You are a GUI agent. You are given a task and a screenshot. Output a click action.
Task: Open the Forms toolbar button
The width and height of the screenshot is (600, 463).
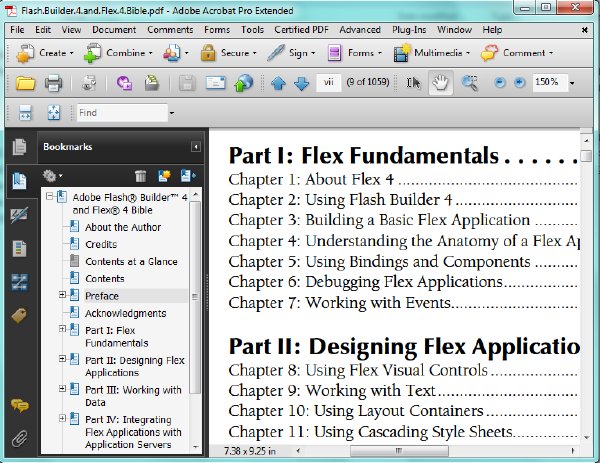354,53
